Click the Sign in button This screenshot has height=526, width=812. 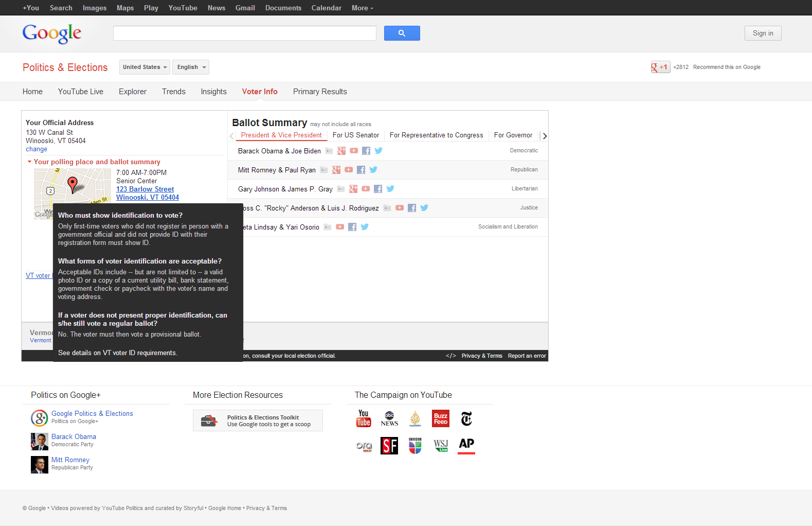point(763,33)
